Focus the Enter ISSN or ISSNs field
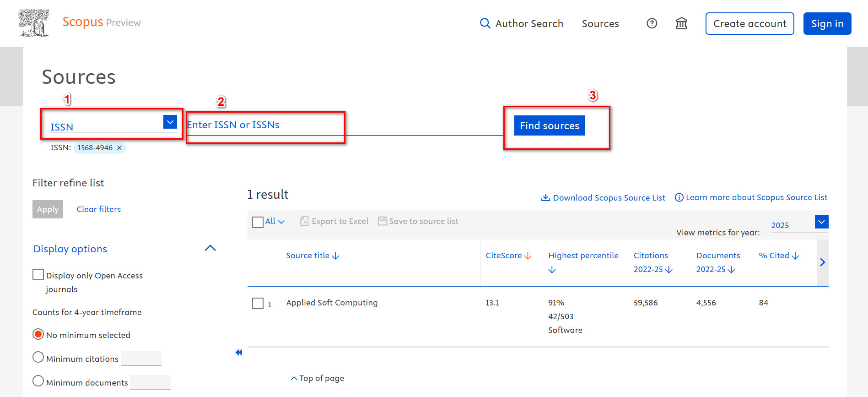868x397 pixels. tap(345, 125)
